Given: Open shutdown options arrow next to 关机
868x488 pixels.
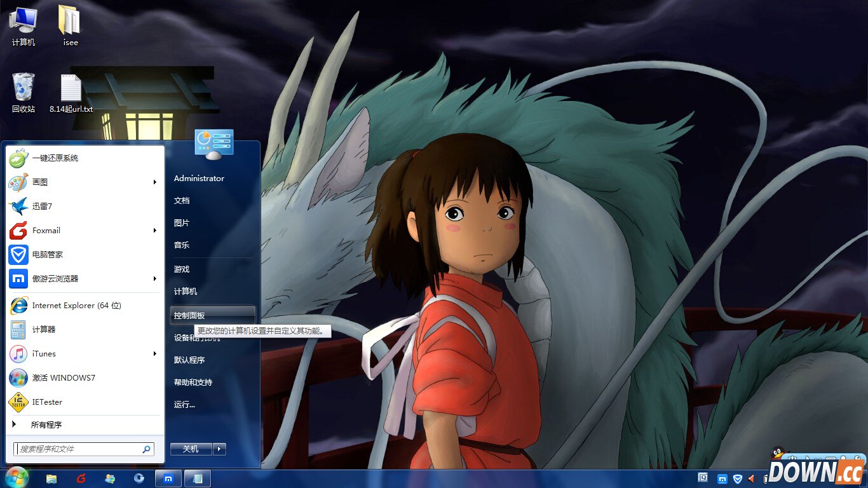Looking at the screenshot, I should (219, 449).
